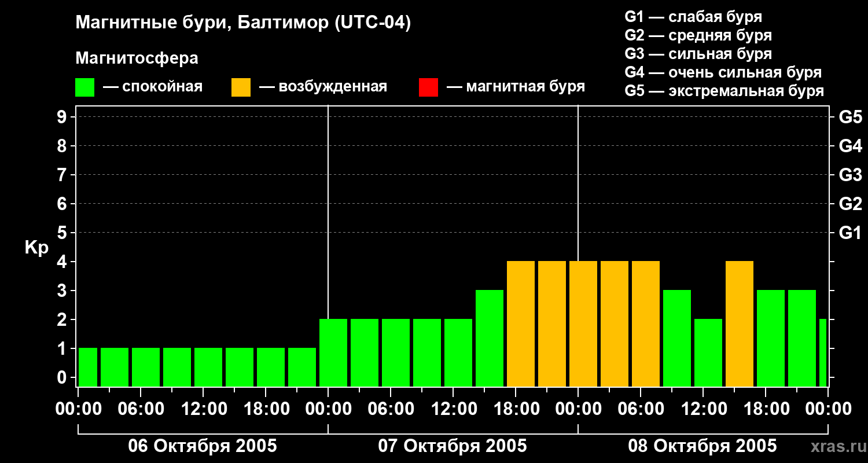Click the «Kp» axis title
This screenshot has width=868, height=463.
[36, 248]
